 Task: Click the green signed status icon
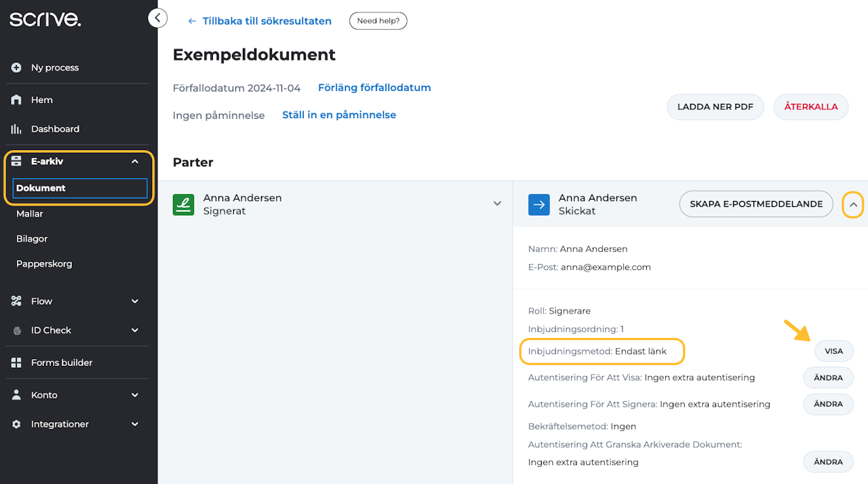click(183, 204)
